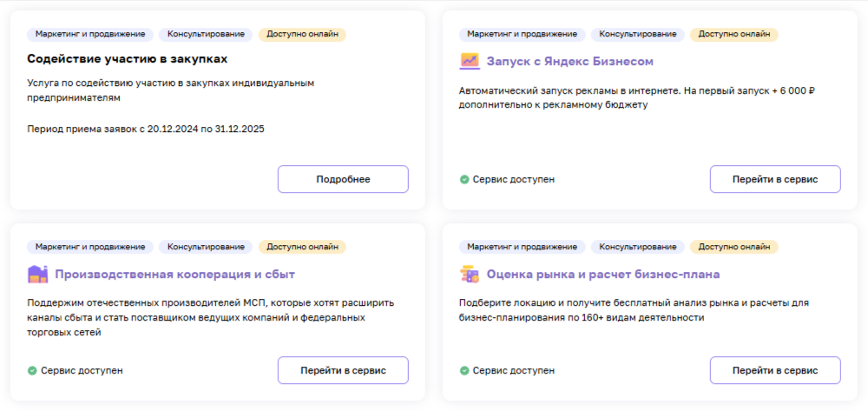
Task: Select Доступно онлайн tag in закупках card
Action: (x=302, y=35)
